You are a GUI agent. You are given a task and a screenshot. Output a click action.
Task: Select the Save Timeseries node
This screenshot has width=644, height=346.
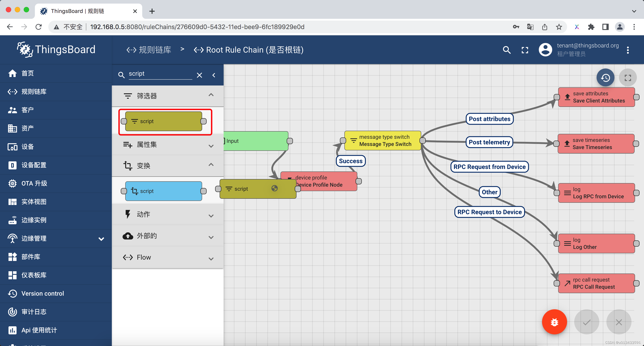596,144
